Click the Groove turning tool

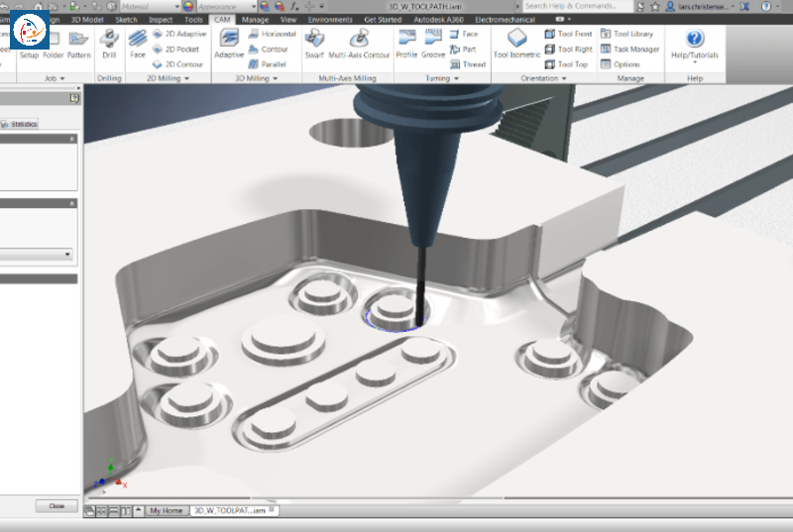(433, 44)
